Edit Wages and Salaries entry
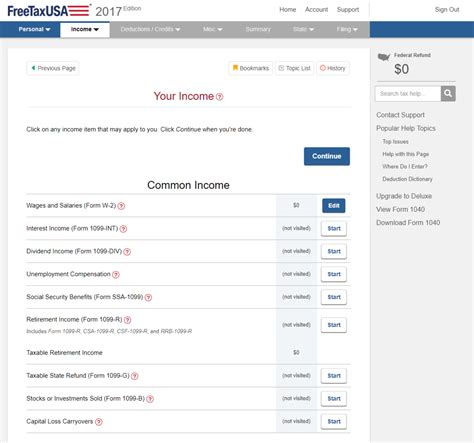 334,206
